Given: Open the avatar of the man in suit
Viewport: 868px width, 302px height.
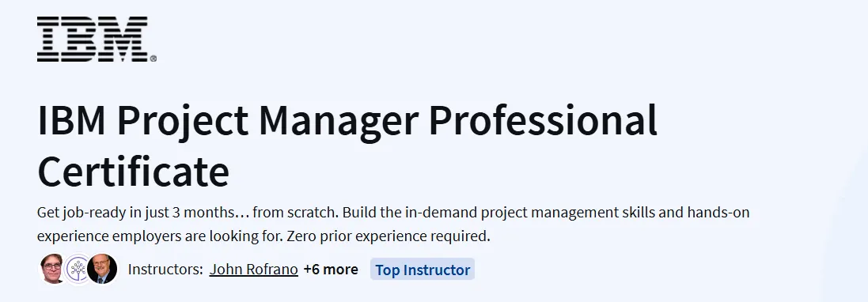Looking at the screenshot, I should click(102, 270).
